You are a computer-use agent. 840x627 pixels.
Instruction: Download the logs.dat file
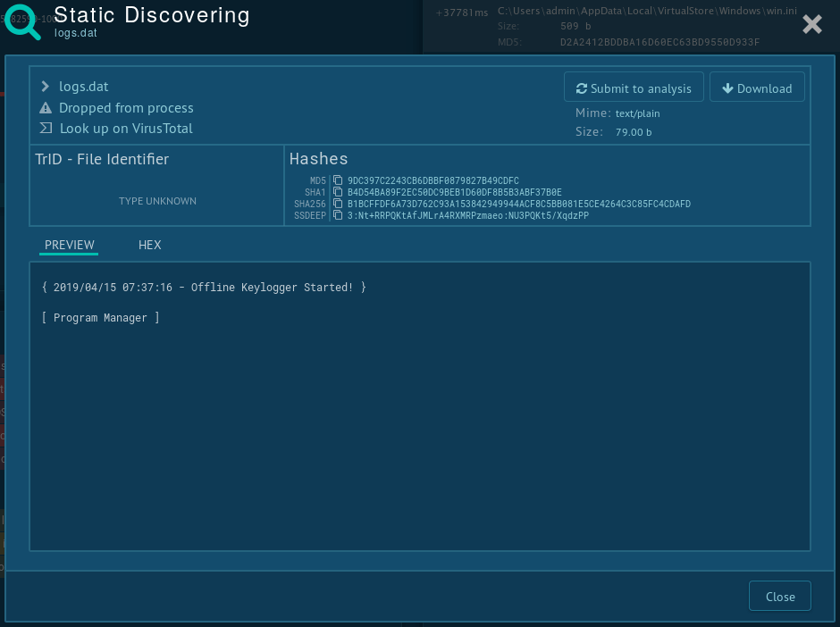pos(757,88)
